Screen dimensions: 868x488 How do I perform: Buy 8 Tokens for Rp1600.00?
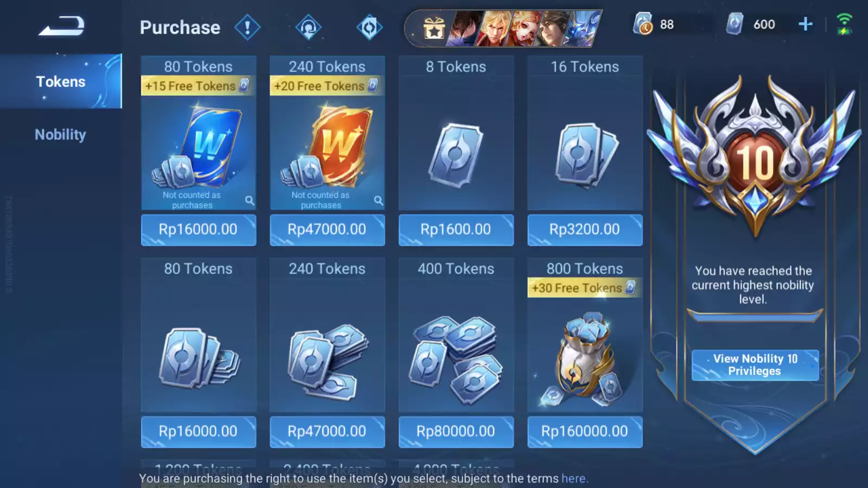point(456,229)
